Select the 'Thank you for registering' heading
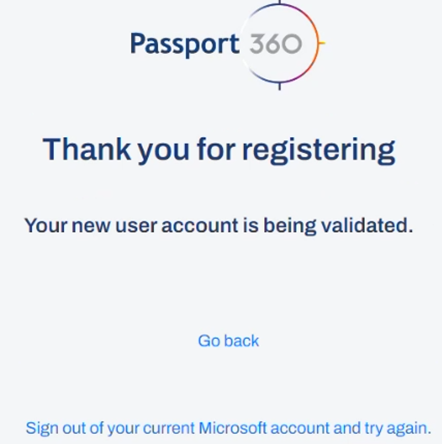 coord(219,150)
